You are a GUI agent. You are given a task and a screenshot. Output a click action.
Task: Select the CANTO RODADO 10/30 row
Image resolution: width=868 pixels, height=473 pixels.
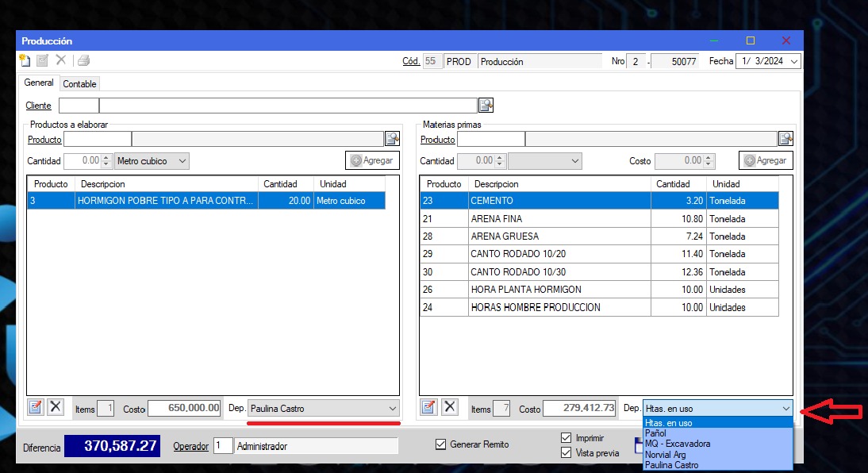[599, 272]
